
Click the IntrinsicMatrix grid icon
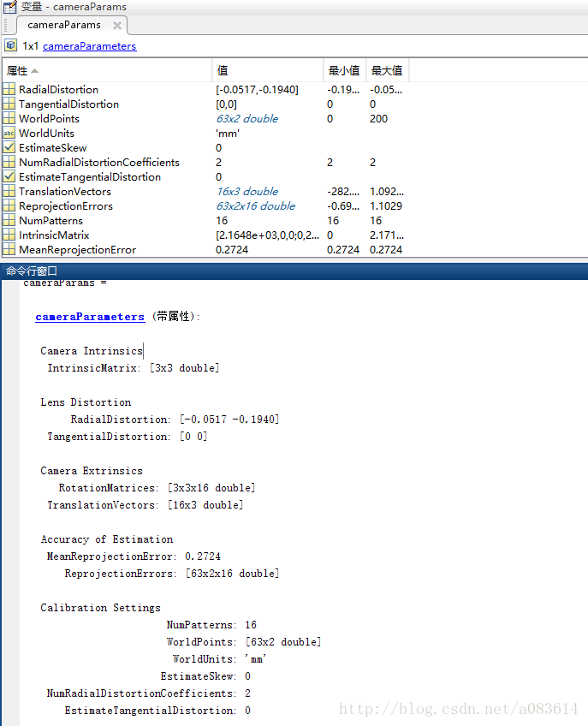pyautogui.click(x=9, y=235)
